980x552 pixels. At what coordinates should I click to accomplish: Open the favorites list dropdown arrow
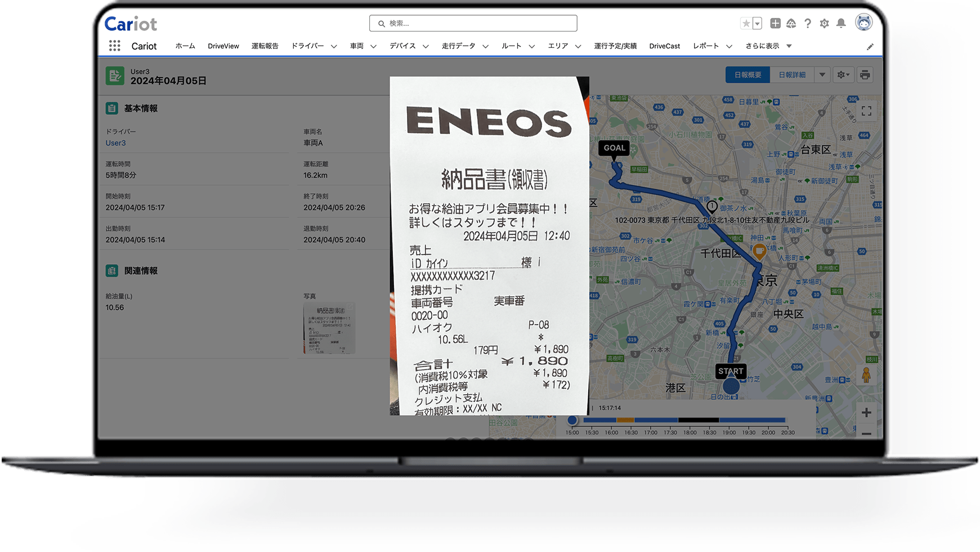(x=757, y=23)
